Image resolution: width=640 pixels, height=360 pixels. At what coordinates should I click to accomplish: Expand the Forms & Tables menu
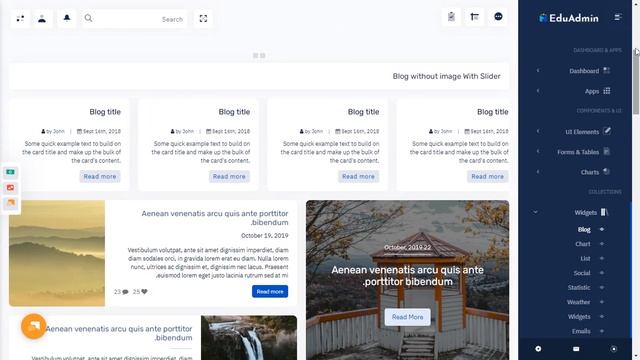click(578, 152)
